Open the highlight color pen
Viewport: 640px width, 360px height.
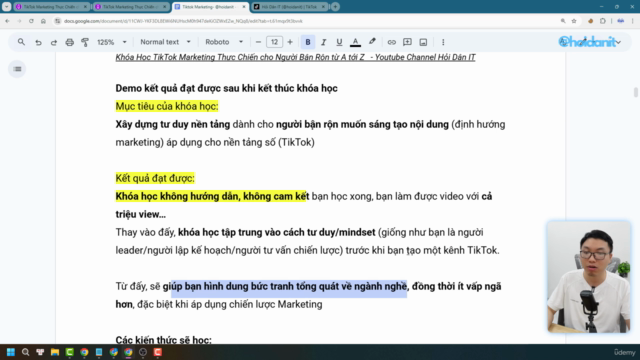(372, 42)
